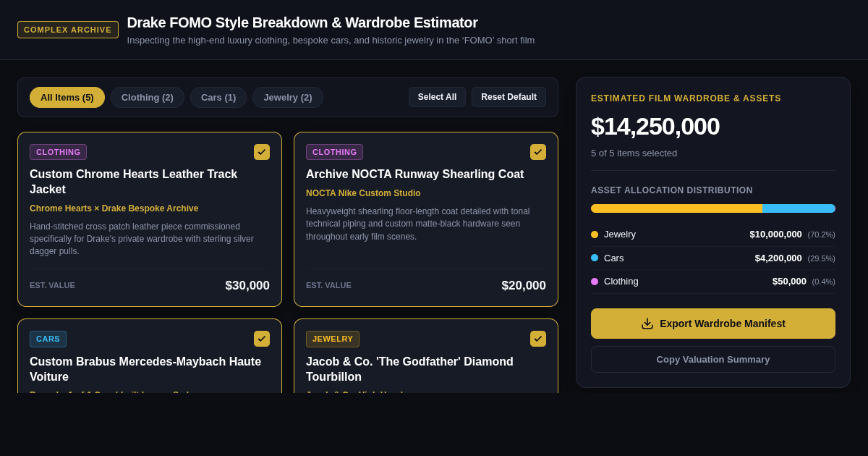Click the Select All button
Image resolution: width=868 pixels, height=456 pixels.
click(437, 97)
